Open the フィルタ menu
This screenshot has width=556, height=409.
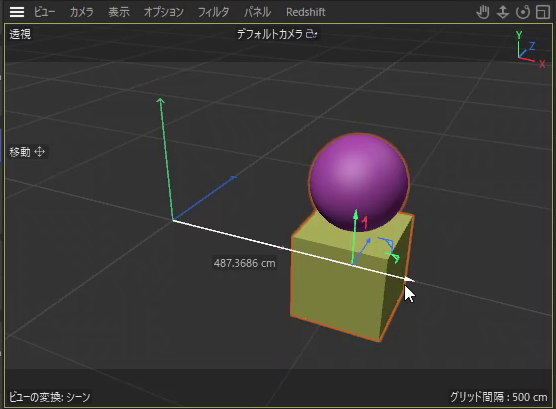tap(213, 12)
